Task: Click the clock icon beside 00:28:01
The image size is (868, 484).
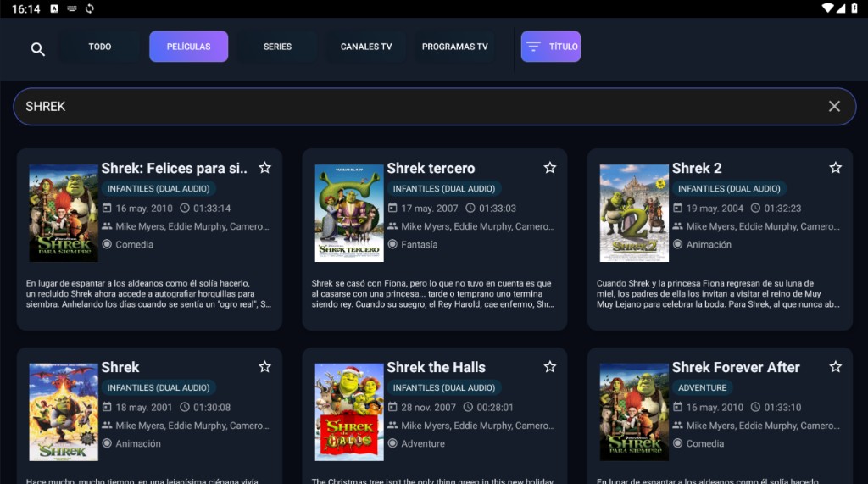Action: pos(468,407)
